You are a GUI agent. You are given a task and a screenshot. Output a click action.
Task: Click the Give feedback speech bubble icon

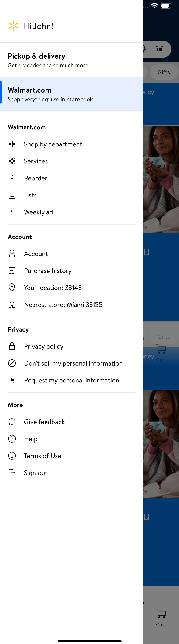click(12, 422)
